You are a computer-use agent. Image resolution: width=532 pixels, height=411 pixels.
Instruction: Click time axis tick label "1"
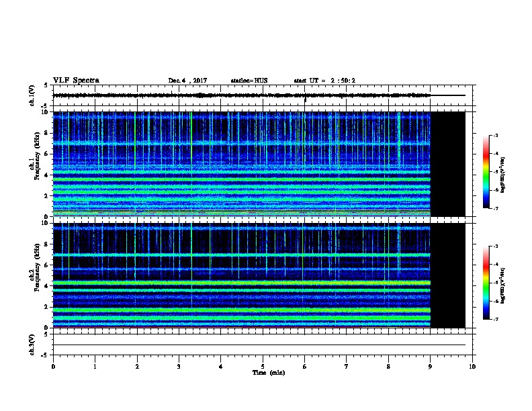pos(95,367)
